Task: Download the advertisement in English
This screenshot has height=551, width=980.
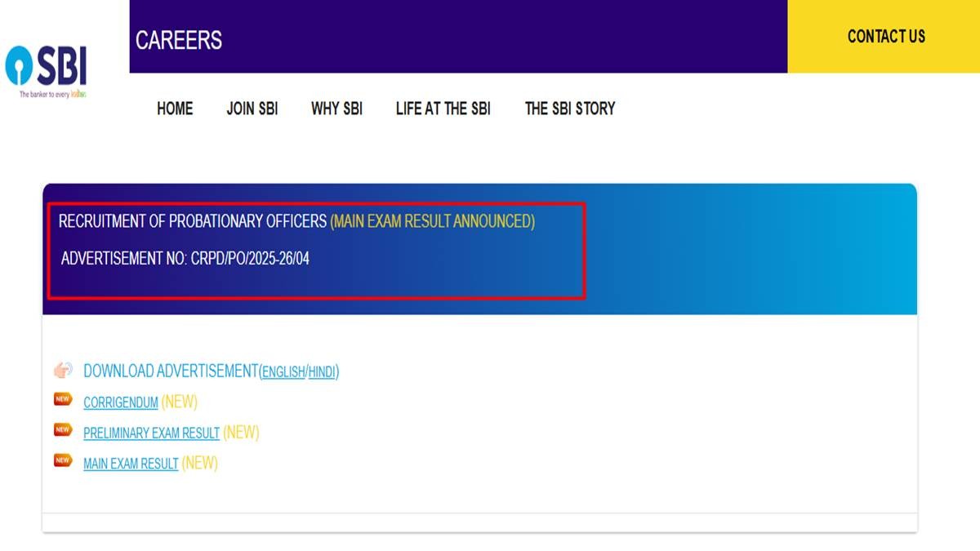Action: pyautogui.click(x=283, y=372)
